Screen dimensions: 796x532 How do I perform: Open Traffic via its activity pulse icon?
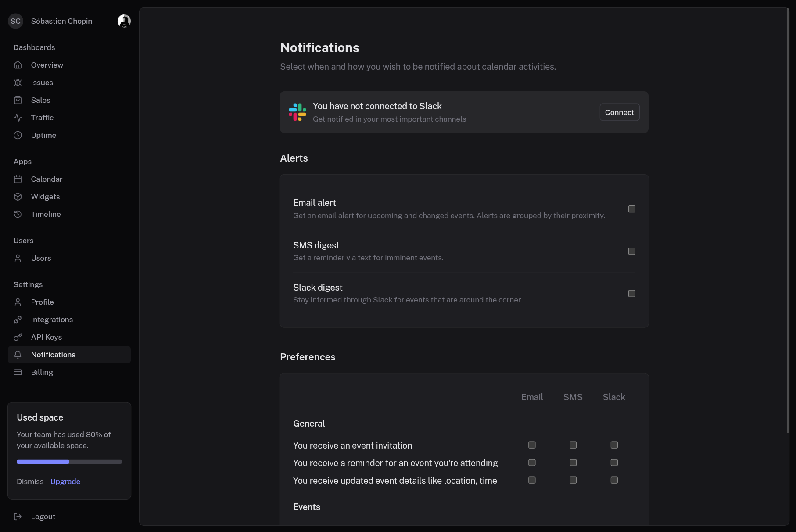[x=18, y=118]
